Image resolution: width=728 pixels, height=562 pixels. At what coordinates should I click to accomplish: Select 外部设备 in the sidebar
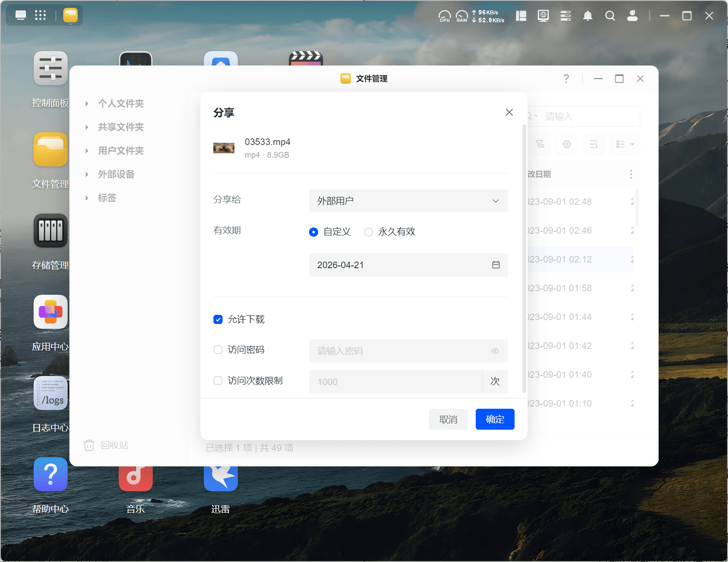tap(116, 175)
